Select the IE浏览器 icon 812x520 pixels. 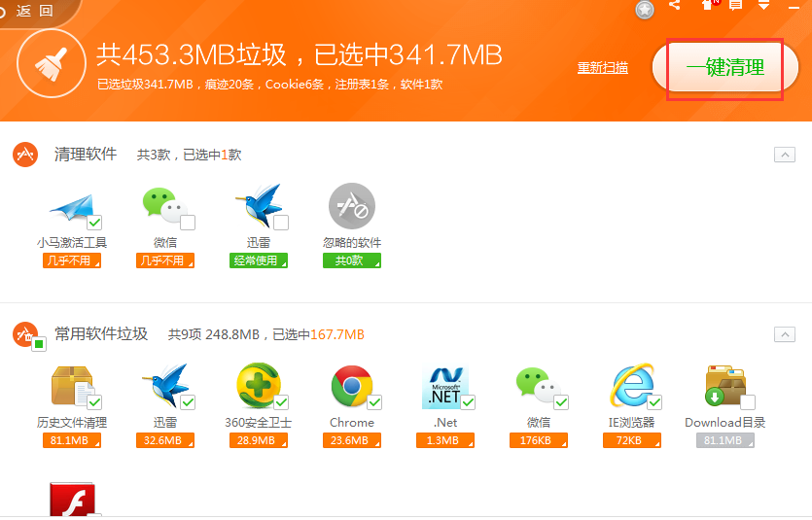(x=632, y=385)
